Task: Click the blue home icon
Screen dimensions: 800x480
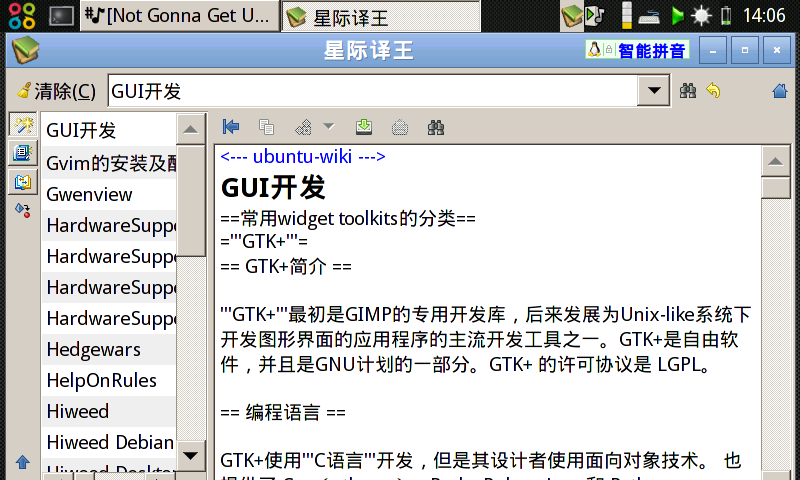Action: (780, 91)
